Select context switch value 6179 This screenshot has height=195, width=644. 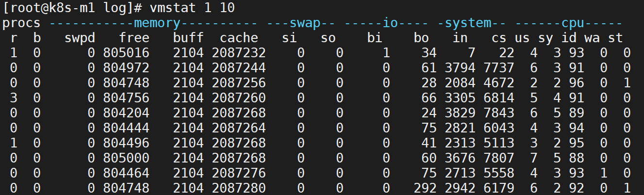[x=499, y=188]
